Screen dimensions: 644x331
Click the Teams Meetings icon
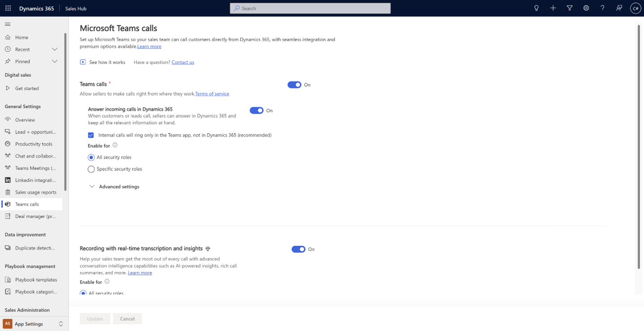(x=8, y=168)
